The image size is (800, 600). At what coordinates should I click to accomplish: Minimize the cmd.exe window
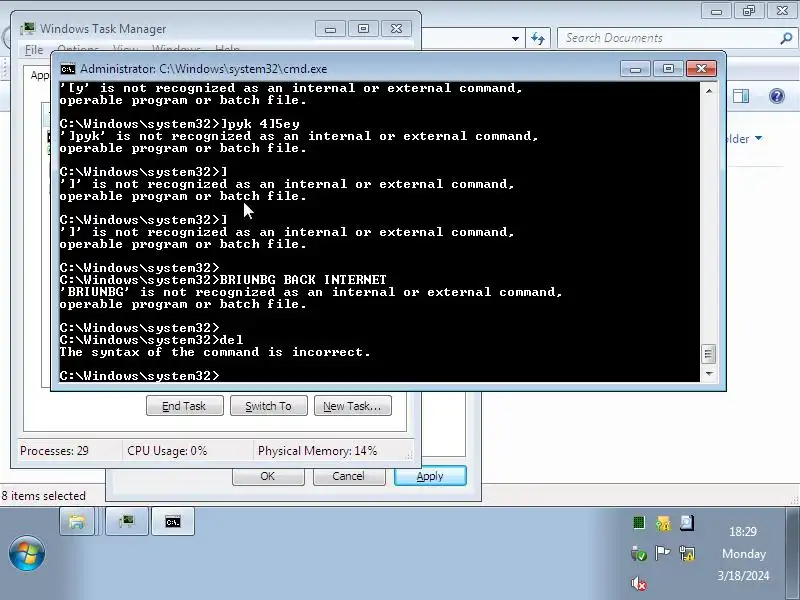pos(635,69)
